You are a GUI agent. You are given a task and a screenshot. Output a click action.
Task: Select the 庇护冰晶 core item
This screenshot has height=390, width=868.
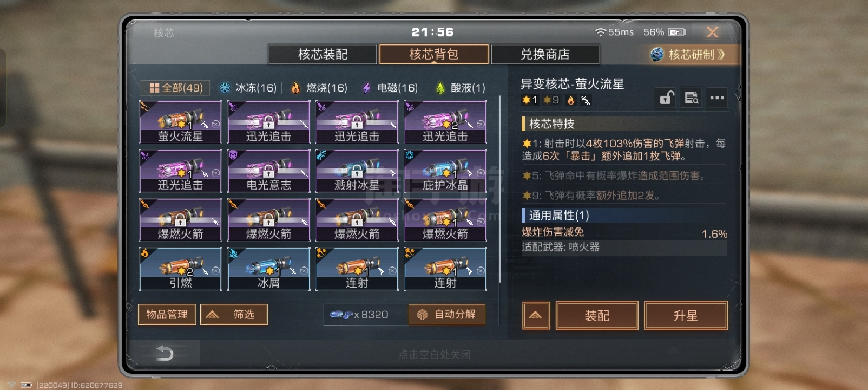pos(445,171)
